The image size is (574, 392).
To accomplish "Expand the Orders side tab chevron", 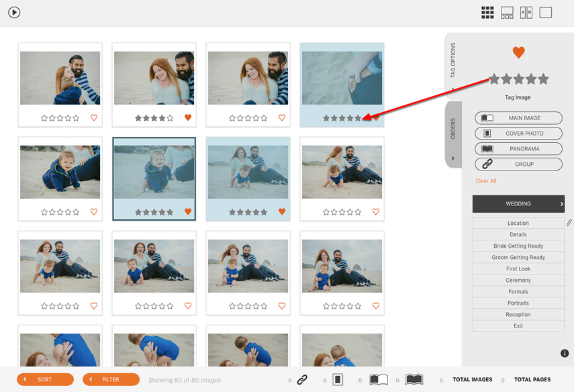I will click(x=453, y=158).
